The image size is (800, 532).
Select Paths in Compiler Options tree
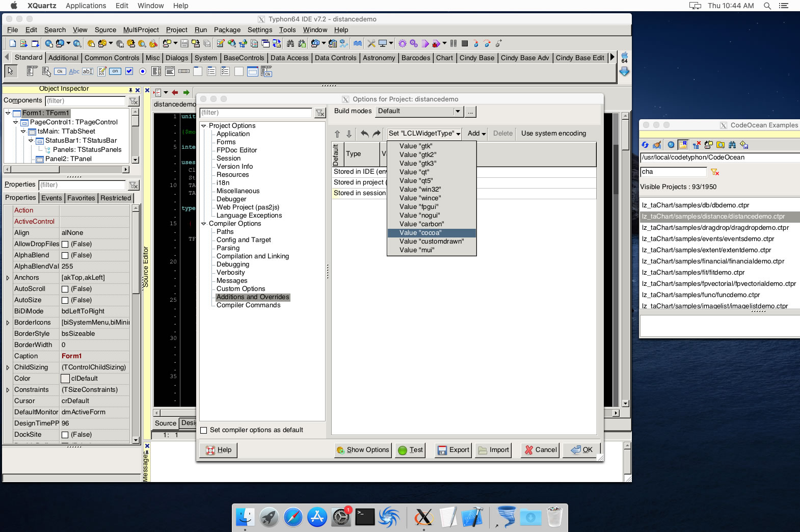coord(225,232)
